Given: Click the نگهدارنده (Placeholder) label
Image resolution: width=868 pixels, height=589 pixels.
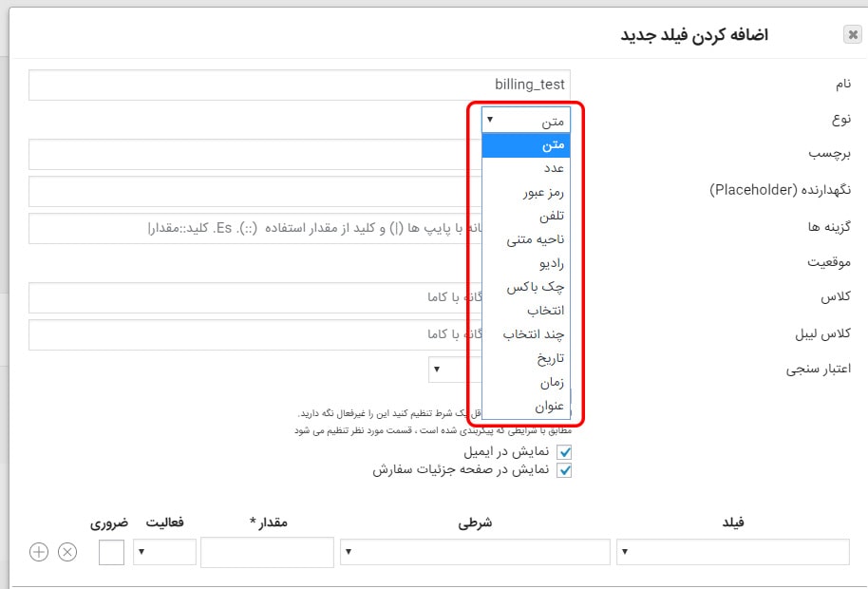Looking at the screenshot, I should point(780,190).
